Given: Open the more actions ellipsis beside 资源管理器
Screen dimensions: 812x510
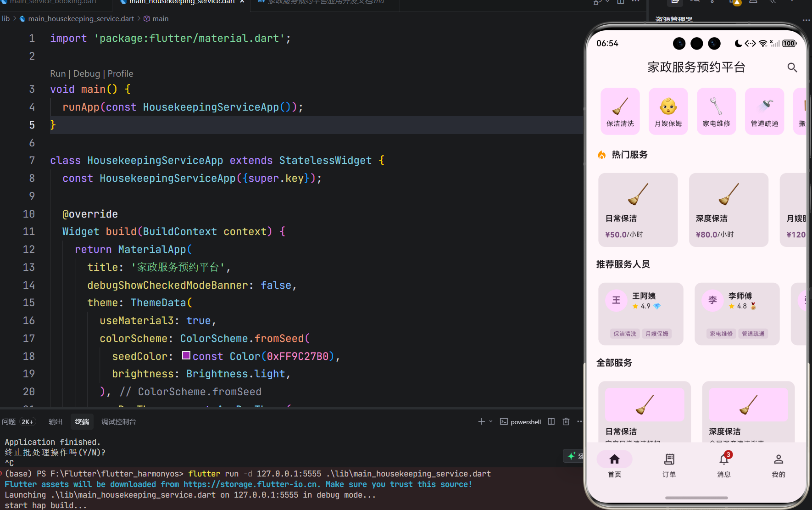Looking at the screenshot, I should [806, 20].
